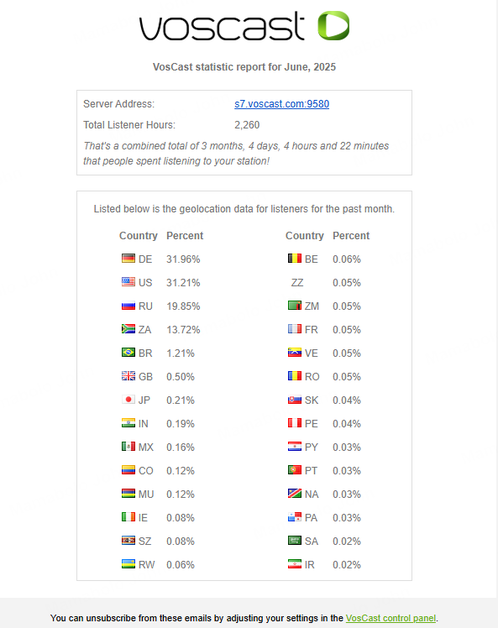Click the VosCast green play logo icon
Image resolution: width=498 pixels, height=628 pixels.
[x=333, y=26]
